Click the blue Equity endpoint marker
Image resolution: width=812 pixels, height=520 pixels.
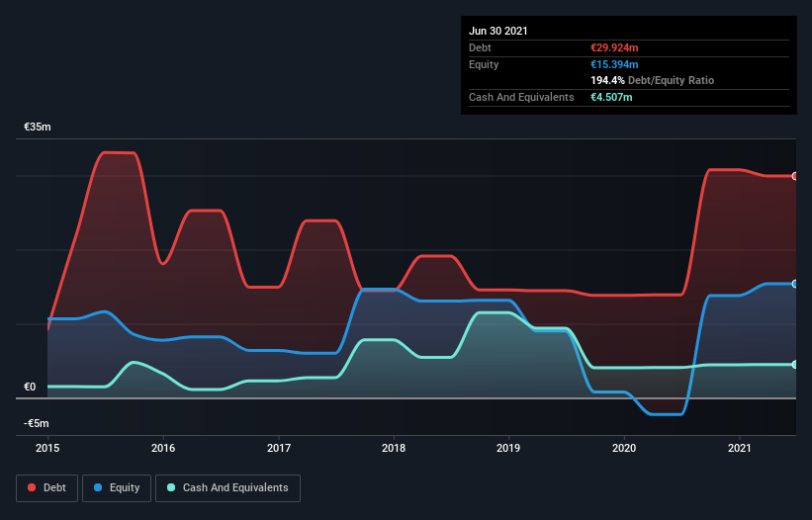pyautogui.click(x=795, y=284)
